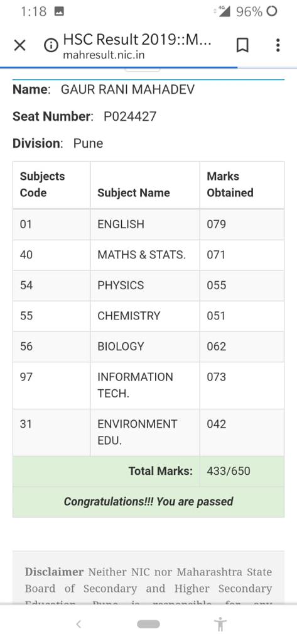297x644 pixels.
Task: Tap the 4G signal indicator
Action: click(x=224, y=11)
